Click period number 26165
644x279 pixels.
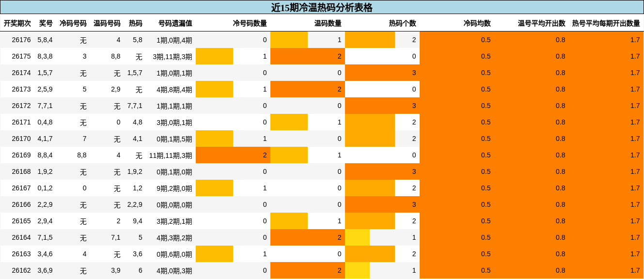21,221
